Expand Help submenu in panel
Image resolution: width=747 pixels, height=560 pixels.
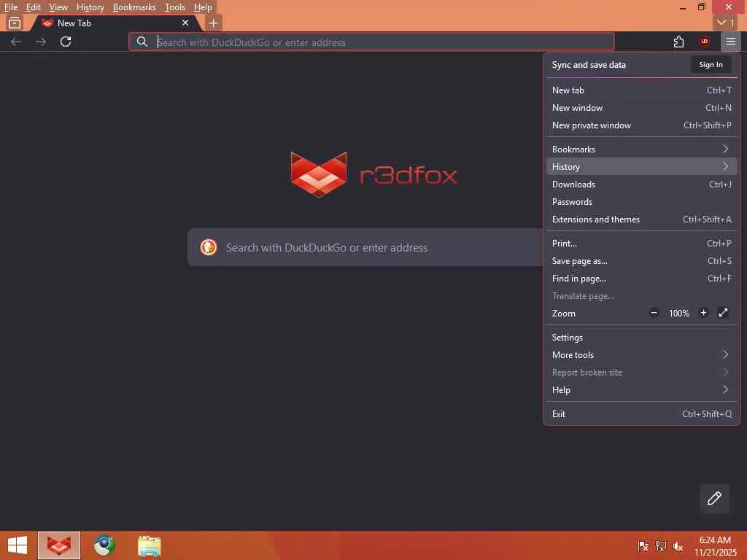pos(641,390)
